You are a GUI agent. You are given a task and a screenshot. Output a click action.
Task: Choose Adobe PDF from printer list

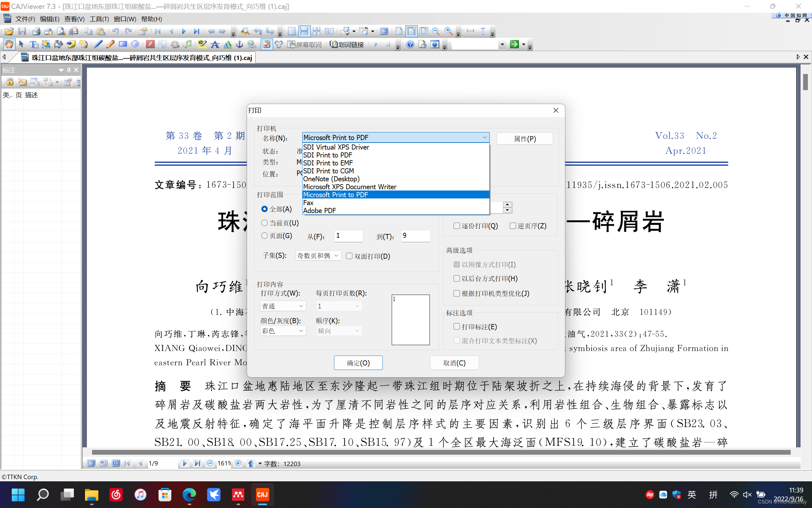point(396,211)
